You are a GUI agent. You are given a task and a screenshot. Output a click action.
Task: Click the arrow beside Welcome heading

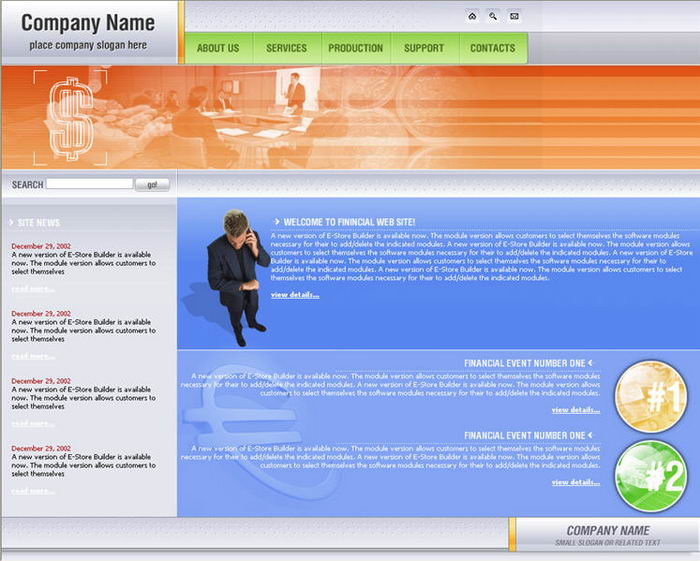277,222
